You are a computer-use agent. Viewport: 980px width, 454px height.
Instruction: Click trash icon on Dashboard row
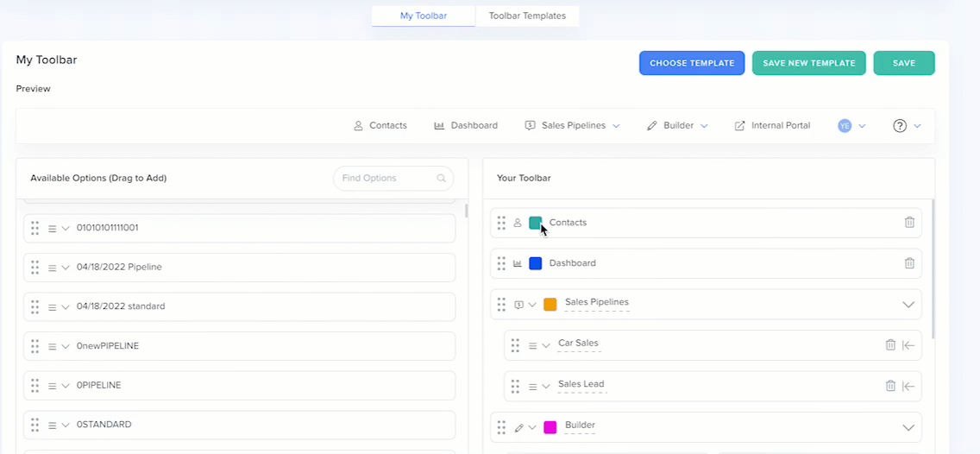tap(909, 263)
